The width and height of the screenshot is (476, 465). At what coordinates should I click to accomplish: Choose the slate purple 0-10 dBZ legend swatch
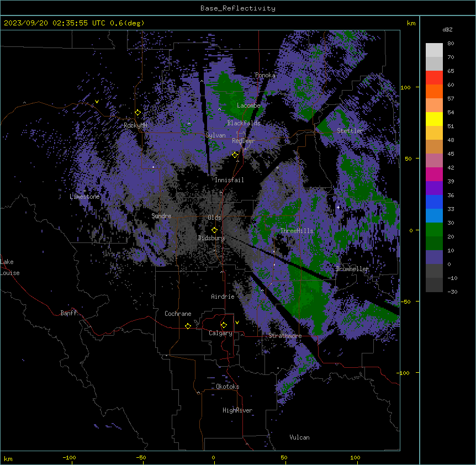click(x=434, y=257)
